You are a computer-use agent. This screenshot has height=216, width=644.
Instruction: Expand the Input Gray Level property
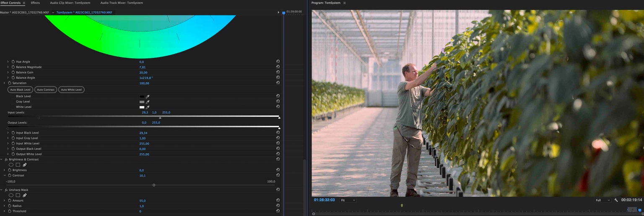point(8,138)
